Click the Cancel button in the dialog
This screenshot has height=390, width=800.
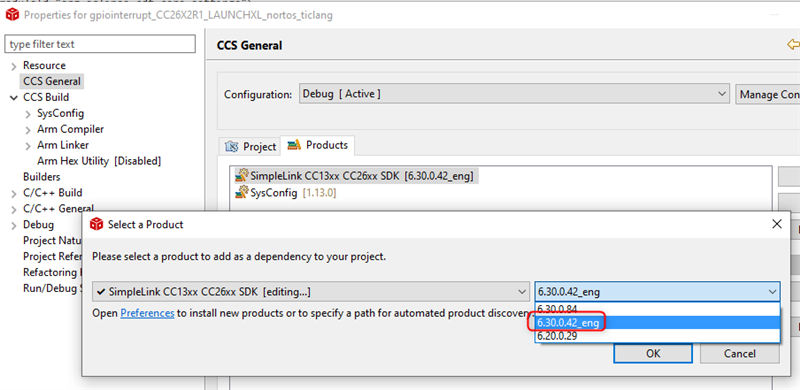point(739,353)
